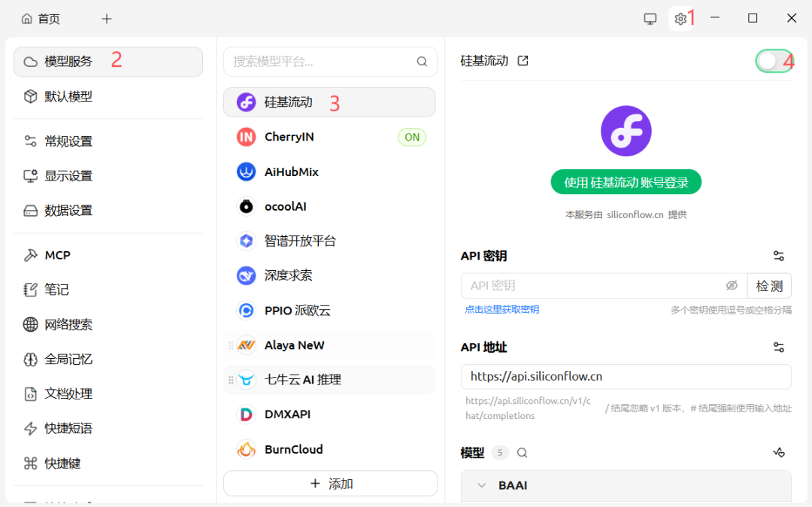Open the 硅基流动 external website link icon

point(523,61)
